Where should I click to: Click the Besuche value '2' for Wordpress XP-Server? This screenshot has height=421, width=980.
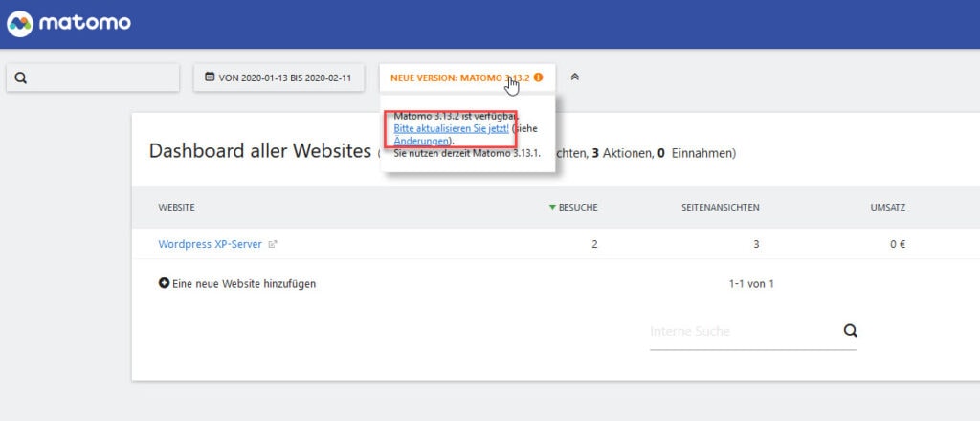click(x=594, y=244)
